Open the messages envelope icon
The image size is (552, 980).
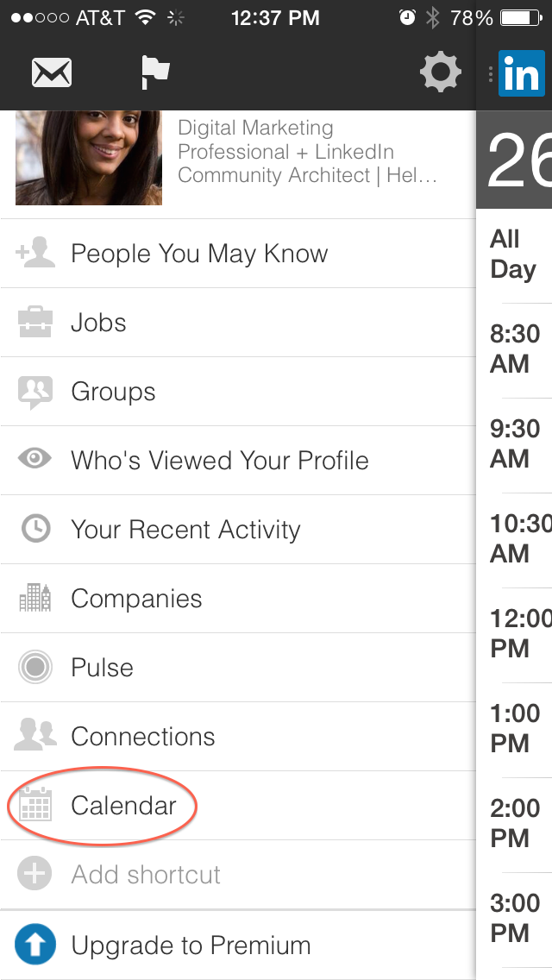[x=52, y=72]
